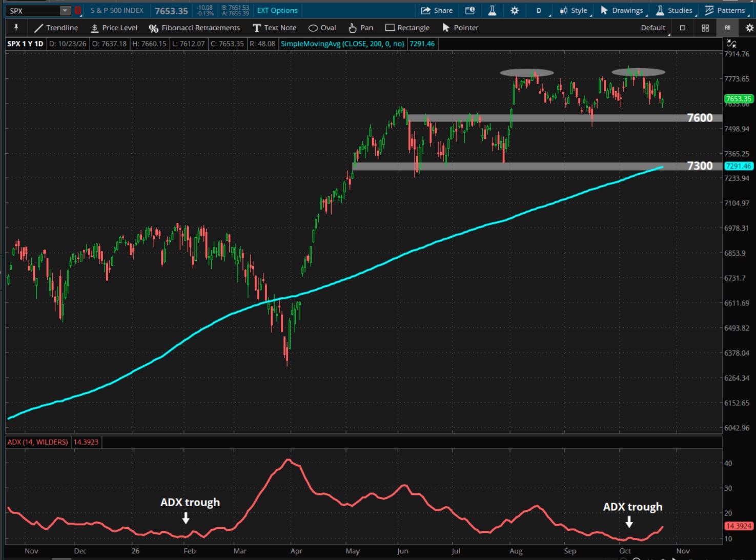
Task: Share the chart using the Share button
Action: point(437,10)
